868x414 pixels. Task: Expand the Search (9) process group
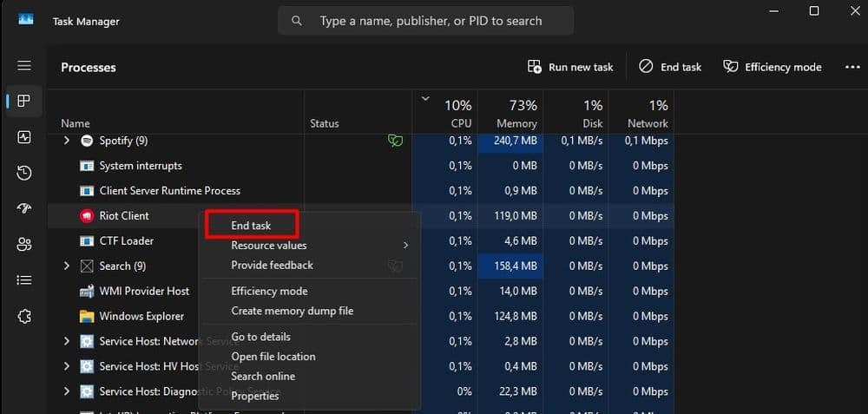tap(67, 266)
